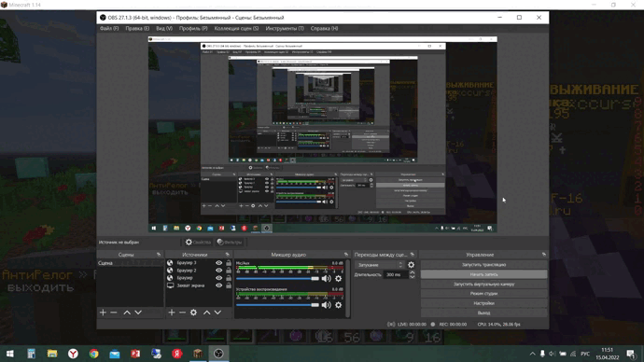Screen dimensions: 644x362
Task: Toggle visibility of Браузер source
Action: click(218, 278)
